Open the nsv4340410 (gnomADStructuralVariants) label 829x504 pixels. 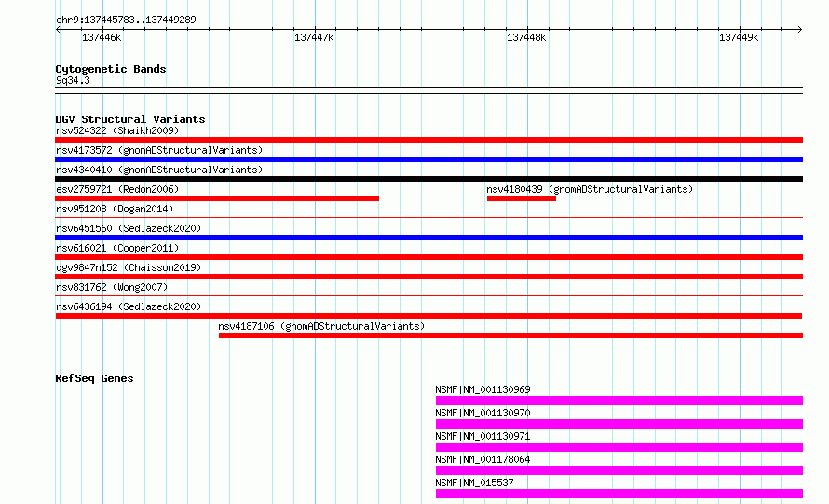pyautogui.click(x=159, y=170)
